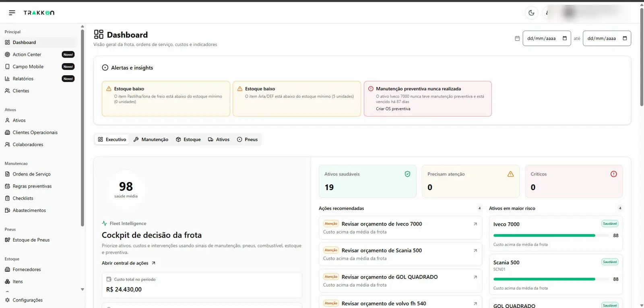Click the Scania 500 health progress bar

tap(551, 279)
